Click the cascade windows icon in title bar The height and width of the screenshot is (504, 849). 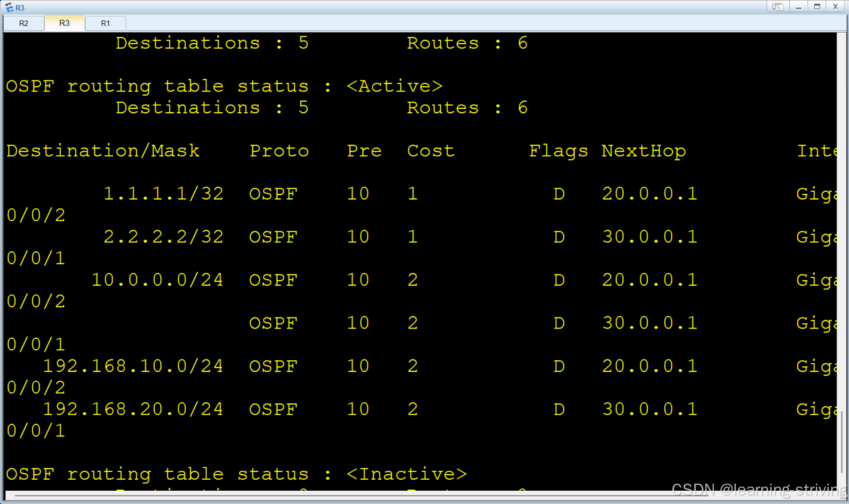[778, 7]
